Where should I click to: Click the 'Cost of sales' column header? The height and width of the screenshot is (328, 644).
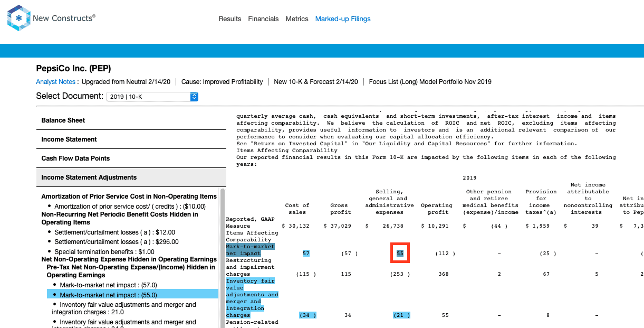point(297,209)
